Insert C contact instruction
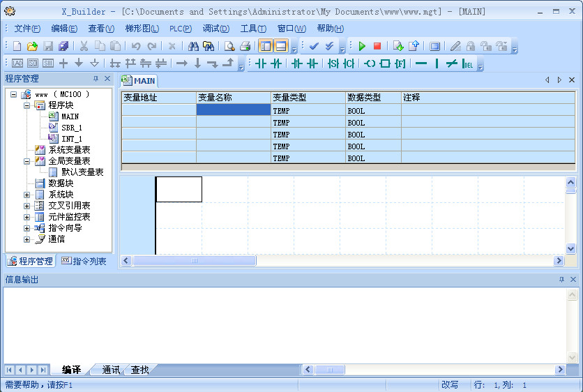Viewport: 583px width, 392px height. coord(349,63)
